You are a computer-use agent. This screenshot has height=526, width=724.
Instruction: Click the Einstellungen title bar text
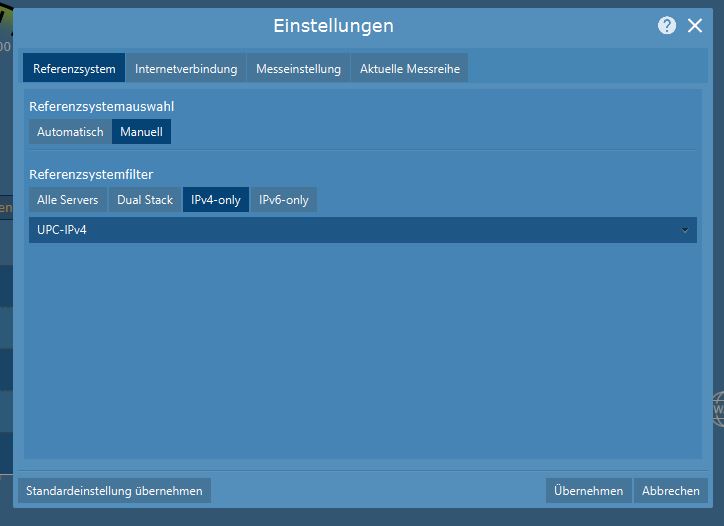(333, 26)
